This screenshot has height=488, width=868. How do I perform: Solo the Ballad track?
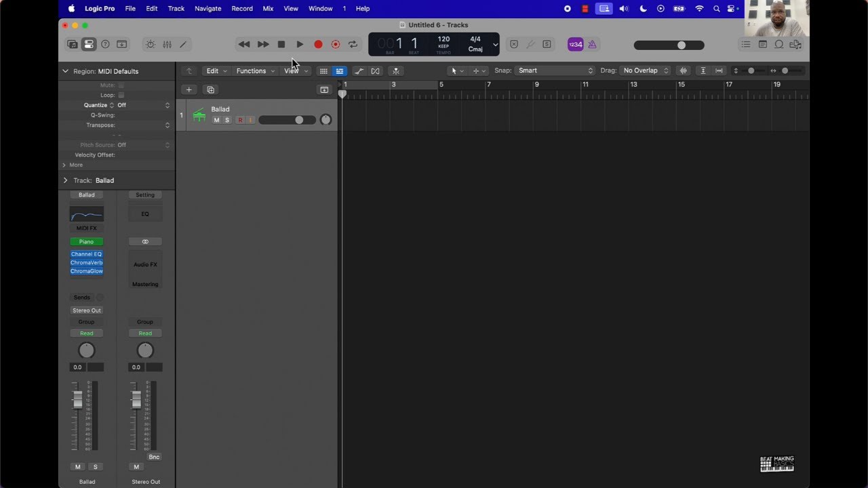[227, 120]
